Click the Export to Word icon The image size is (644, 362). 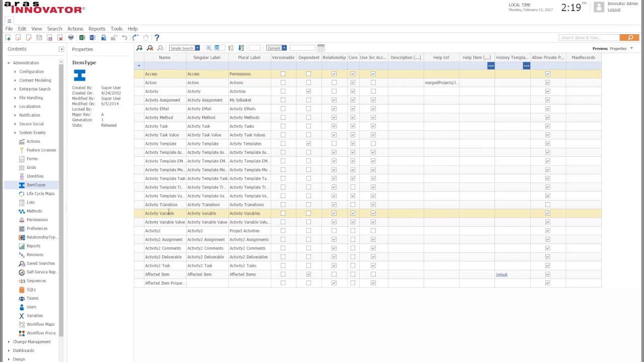92,38
